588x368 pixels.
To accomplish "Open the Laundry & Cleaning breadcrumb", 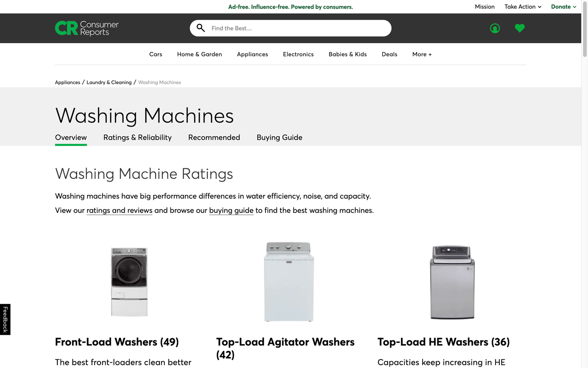I will click(109, 82).
